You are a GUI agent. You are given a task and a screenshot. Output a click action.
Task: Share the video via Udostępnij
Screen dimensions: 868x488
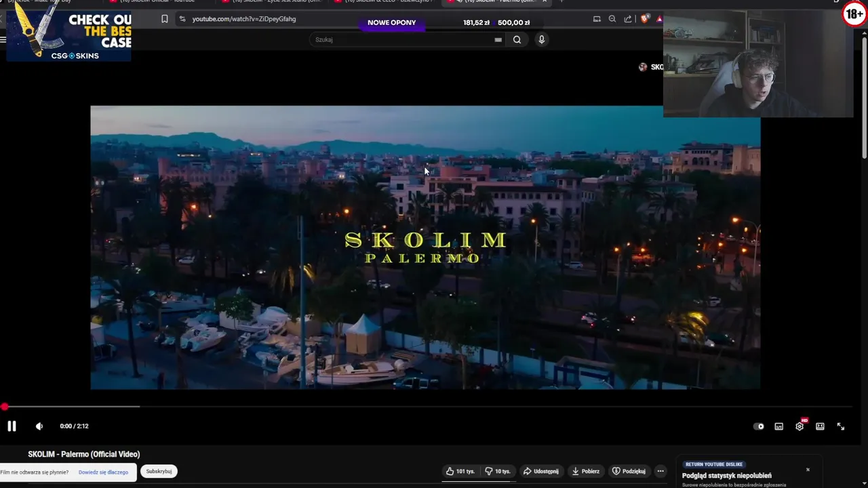pyautogui.click(x=541, y=471)
